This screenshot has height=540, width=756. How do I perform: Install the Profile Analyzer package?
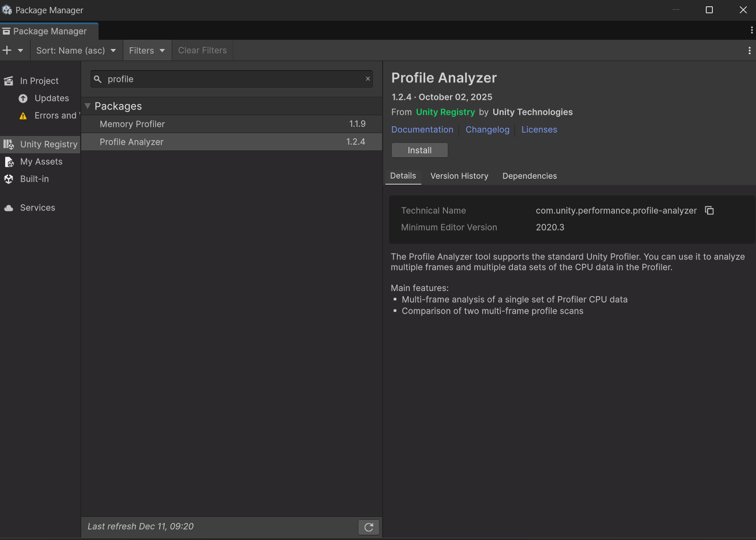(x=419, y=150)
